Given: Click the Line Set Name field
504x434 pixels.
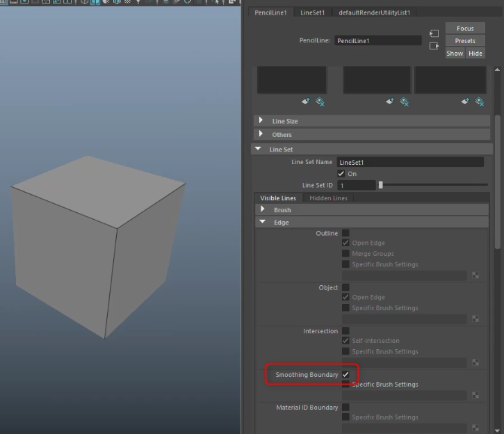Looking at the screenshot, I should tap(410, 162).
